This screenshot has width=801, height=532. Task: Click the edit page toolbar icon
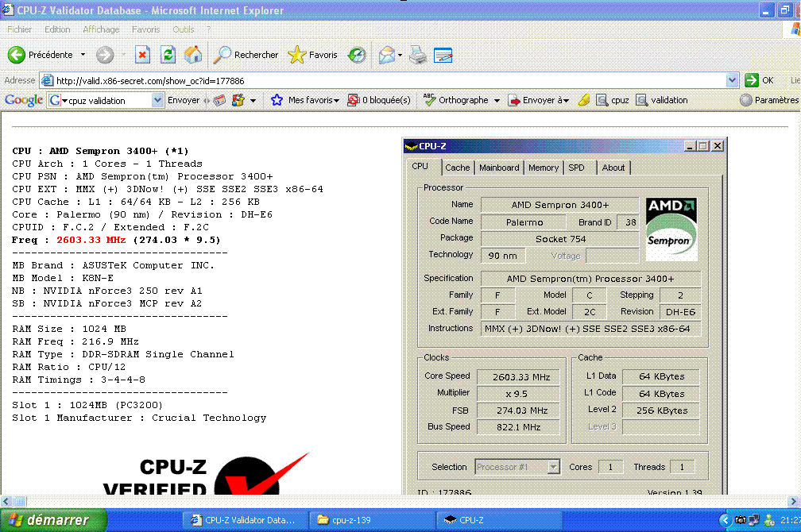pos(443,55)
